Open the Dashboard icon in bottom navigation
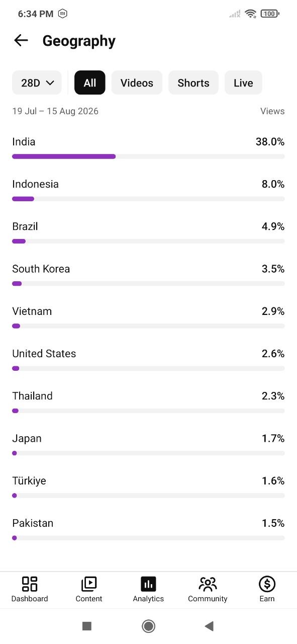The width and height of the screenshot is (297, 644). (30, 584)
